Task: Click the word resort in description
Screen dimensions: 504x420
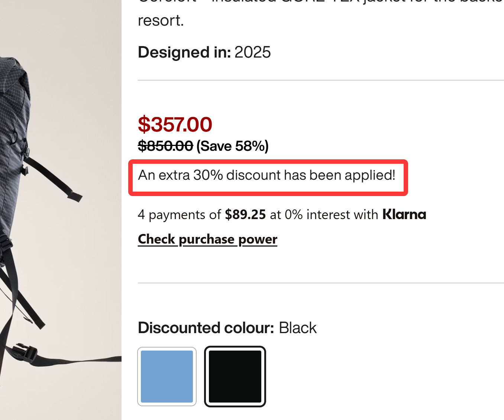Action: [161, 21]
